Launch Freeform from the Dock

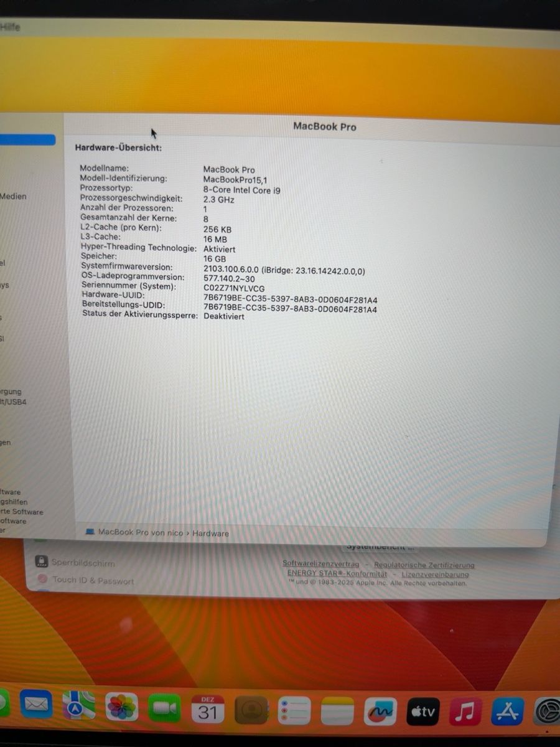[x=380, y=712]
